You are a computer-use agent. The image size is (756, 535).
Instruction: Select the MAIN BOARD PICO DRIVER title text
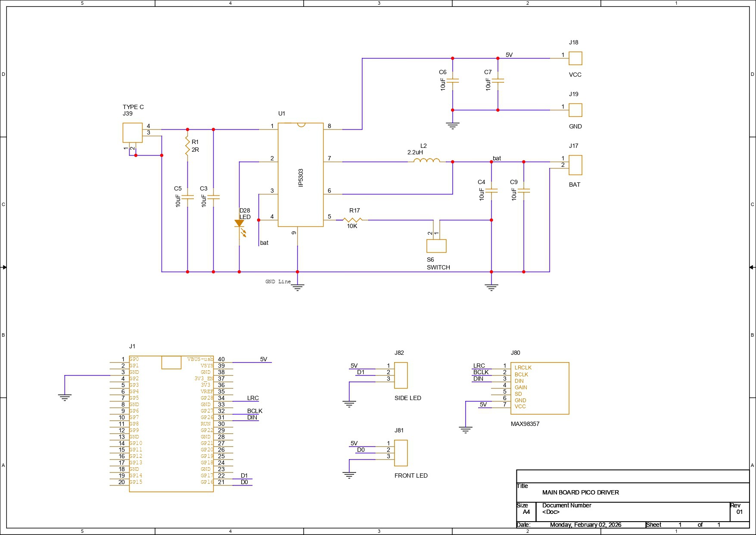click(x=580, y=492)
